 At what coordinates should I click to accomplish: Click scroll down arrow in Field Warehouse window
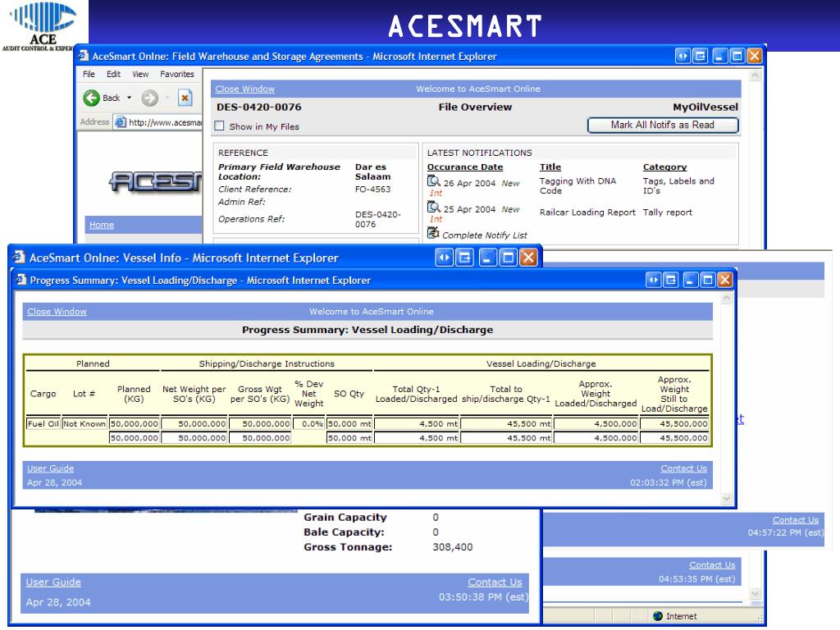(755, 594)
